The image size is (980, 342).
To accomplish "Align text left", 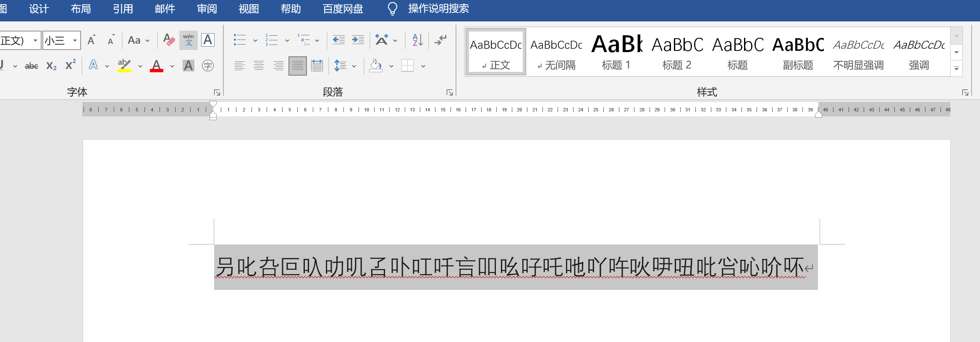I will pos(240,66).
